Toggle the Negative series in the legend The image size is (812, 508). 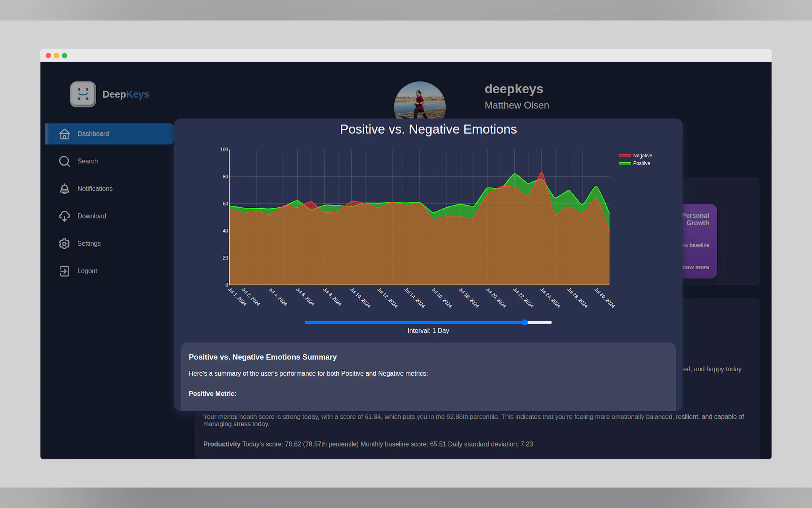pyautogui.click(x=642, y=155)
